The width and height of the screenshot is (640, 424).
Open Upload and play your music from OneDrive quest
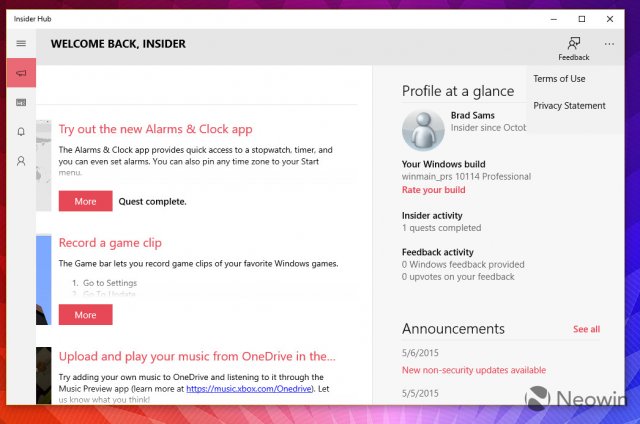click(197, 356)
